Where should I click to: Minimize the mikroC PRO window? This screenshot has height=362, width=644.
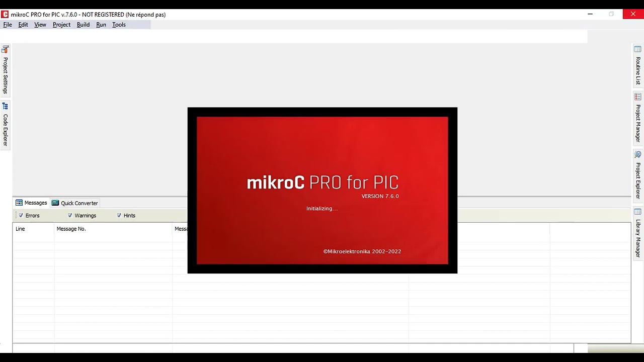pos(590,14)
